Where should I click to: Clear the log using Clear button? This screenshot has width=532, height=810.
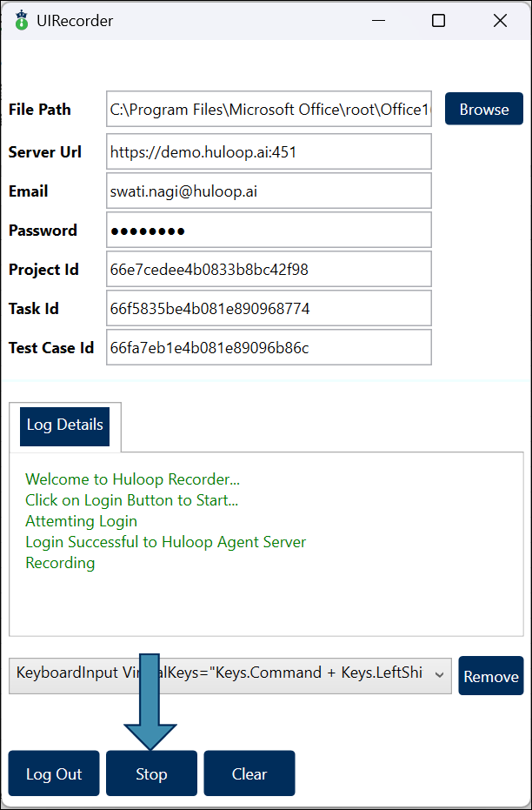click(249, 774)
